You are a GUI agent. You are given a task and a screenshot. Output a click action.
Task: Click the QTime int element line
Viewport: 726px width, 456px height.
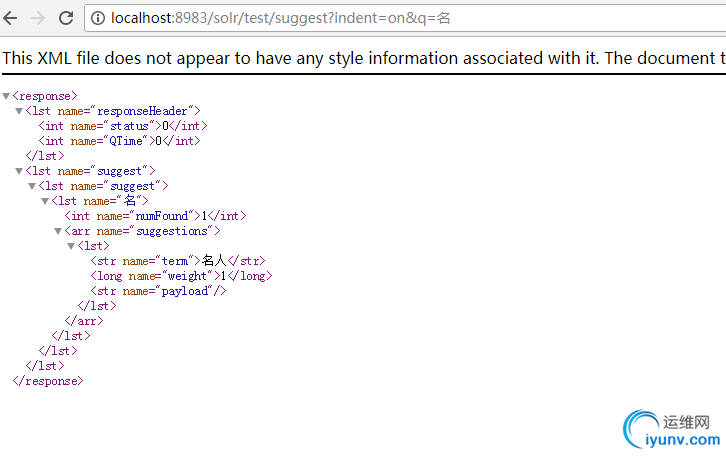[119, 141]
